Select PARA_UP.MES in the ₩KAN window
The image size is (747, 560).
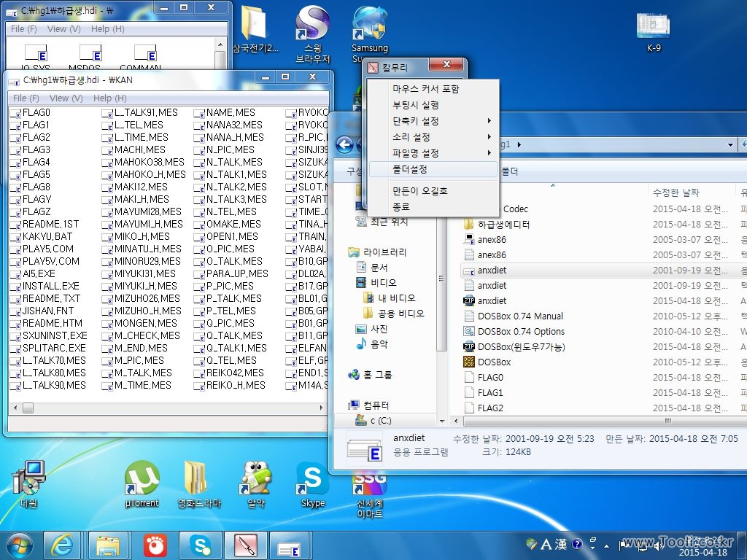(231, 274)
